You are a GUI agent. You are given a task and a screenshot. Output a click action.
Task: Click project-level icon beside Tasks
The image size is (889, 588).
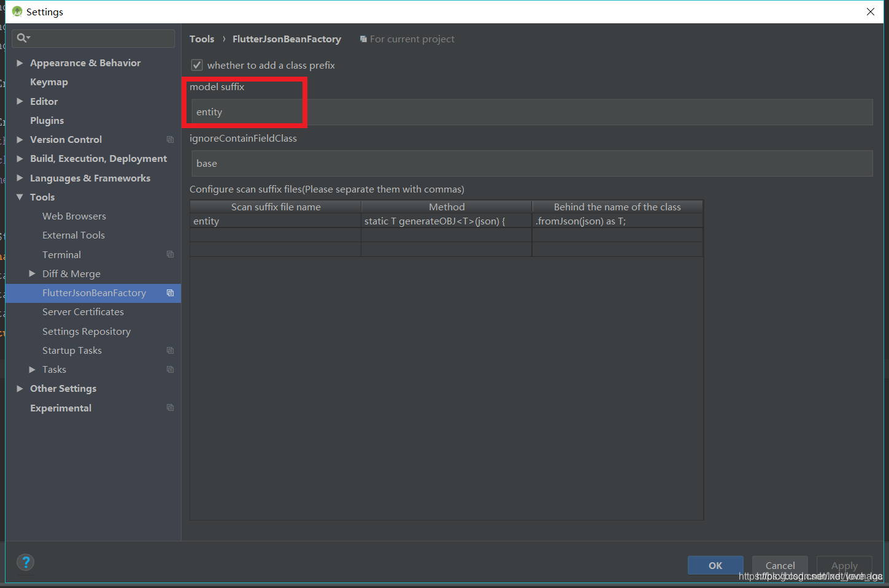click(170, 370)
